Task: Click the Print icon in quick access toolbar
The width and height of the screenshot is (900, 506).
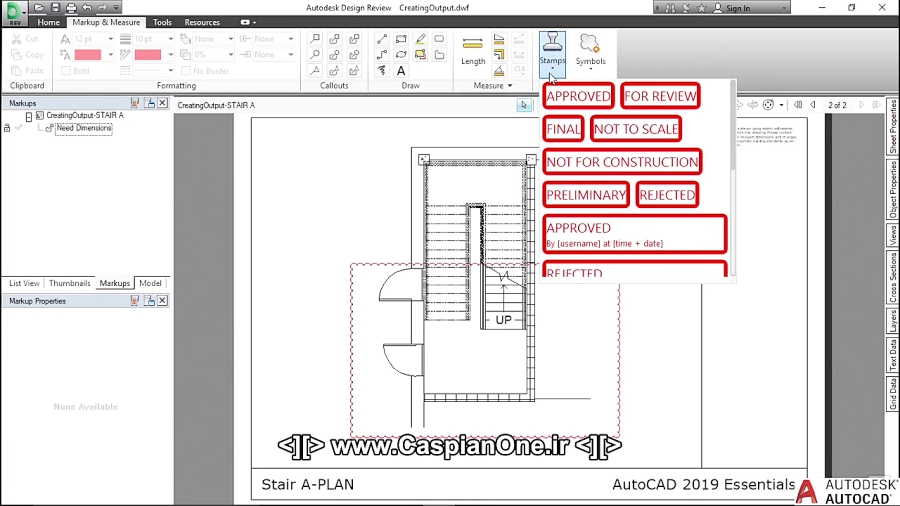Action: point(71,7)
